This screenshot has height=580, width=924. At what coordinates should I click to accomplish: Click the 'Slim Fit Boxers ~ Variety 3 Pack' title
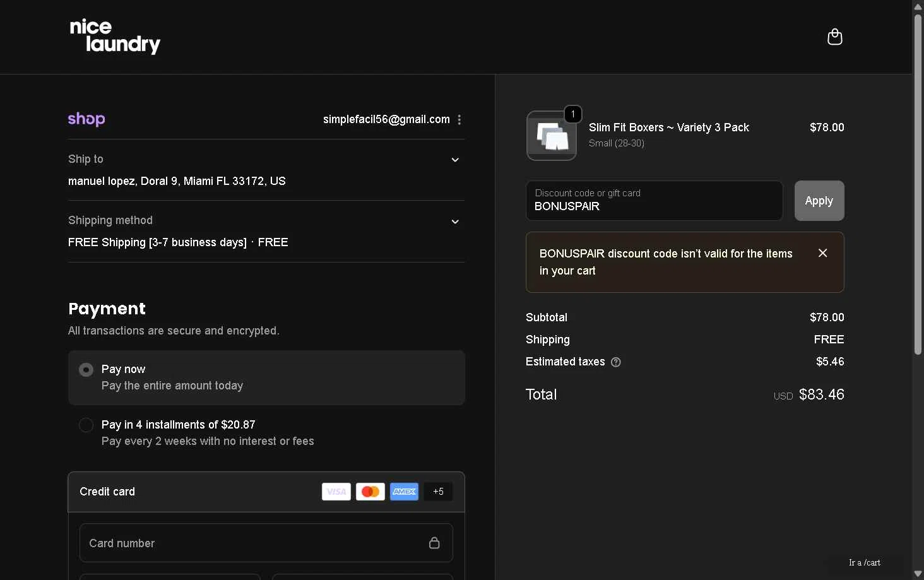click(669, 127)
